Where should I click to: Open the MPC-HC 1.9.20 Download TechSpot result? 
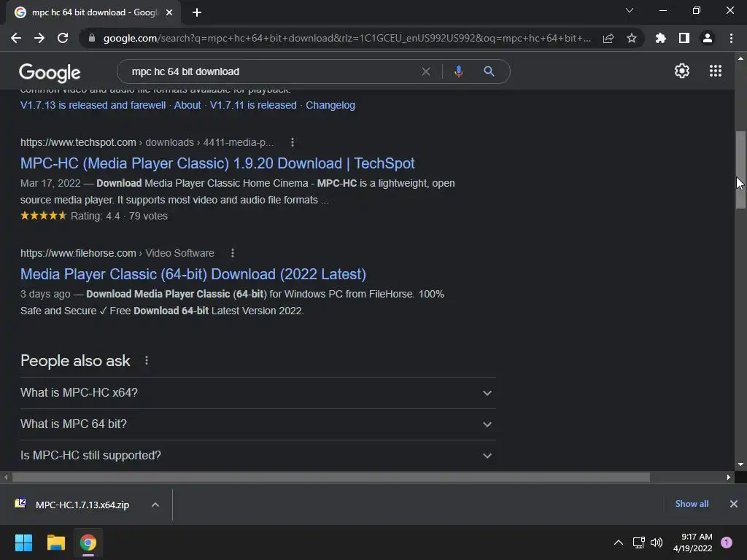point(217,163)
